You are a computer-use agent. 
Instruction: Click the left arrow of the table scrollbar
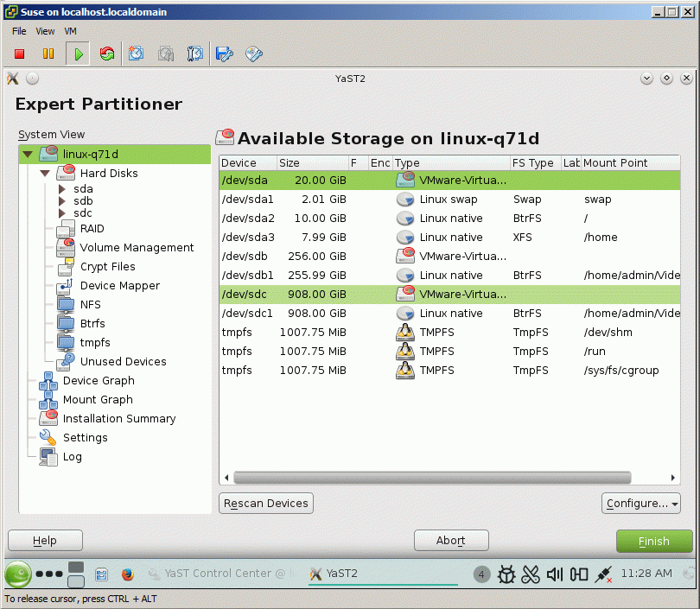pos(226,478)
